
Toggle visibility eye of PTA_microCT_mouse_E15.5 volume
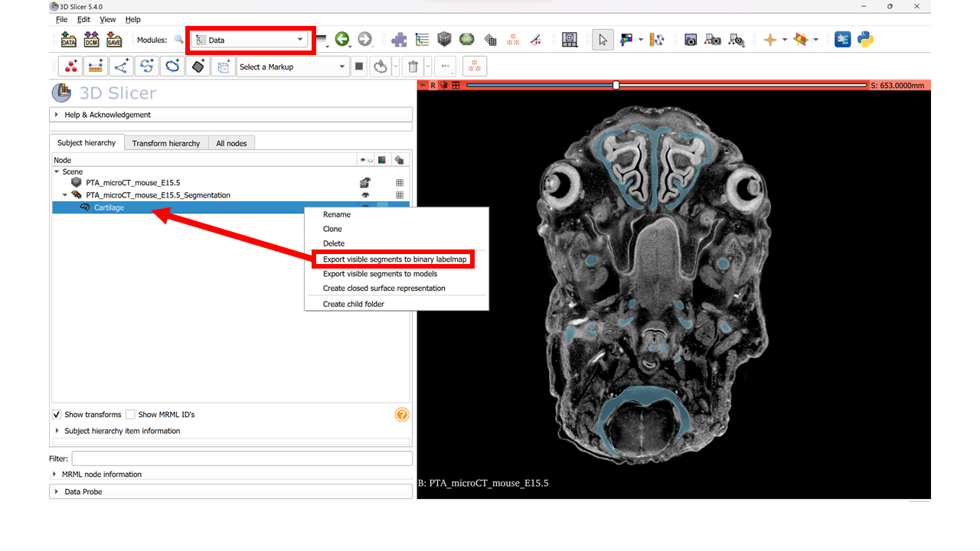(365, 183)
